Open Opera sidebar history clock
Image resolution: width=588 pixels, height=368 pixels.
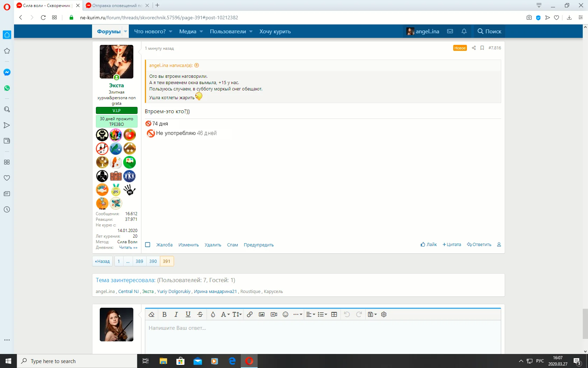(7, 210)
